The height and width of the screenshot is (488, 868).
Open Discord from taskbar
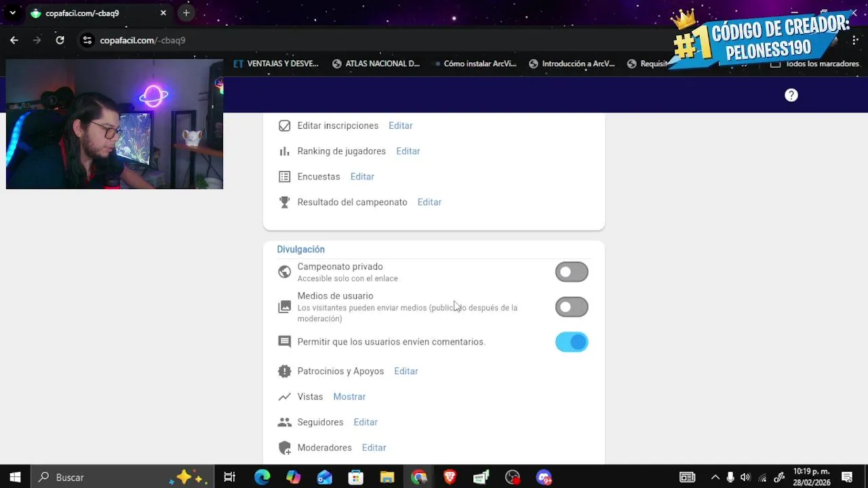coord(544,477)
